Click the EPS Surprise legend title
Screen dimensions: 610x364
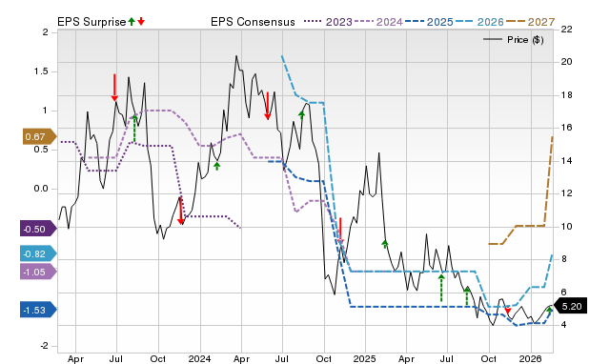tap(91, 22)
